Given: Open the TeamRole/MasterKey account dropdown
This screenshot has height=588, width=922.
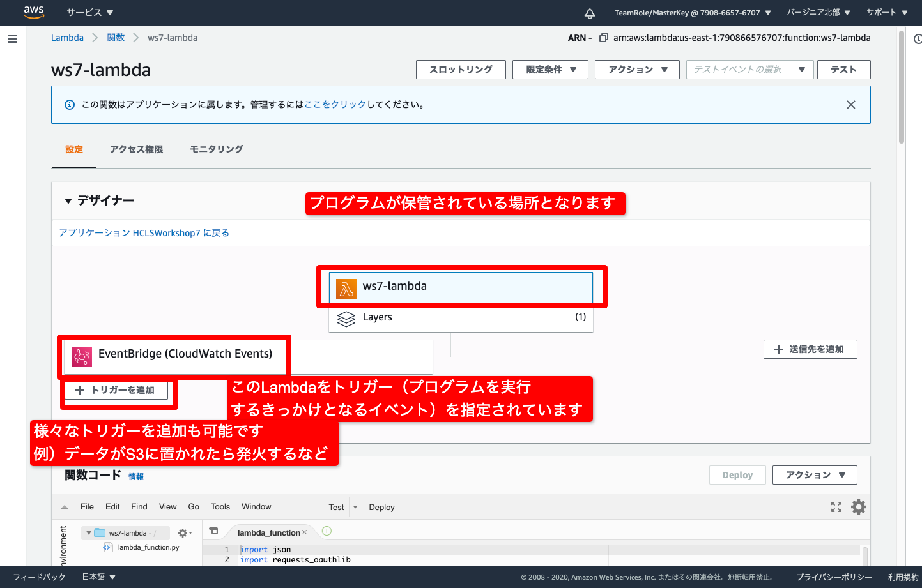Looking at the screenshot, I should [693, 13].
